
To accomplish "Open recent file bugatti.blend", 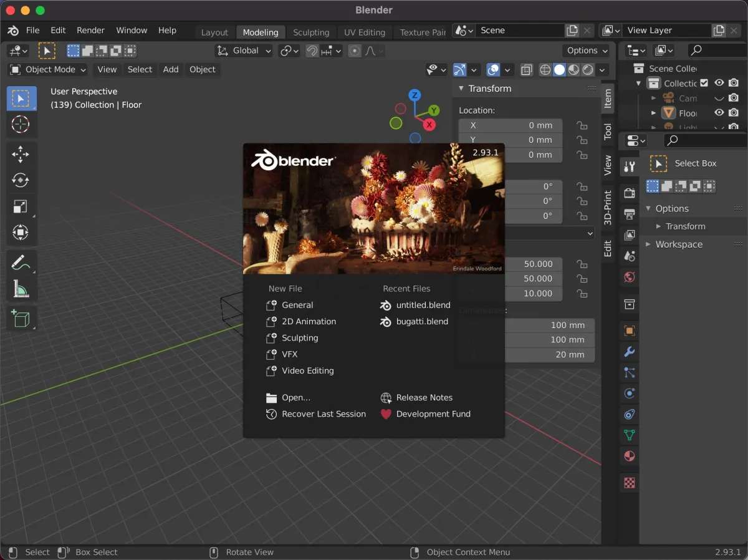I will [x=415, y=321].
